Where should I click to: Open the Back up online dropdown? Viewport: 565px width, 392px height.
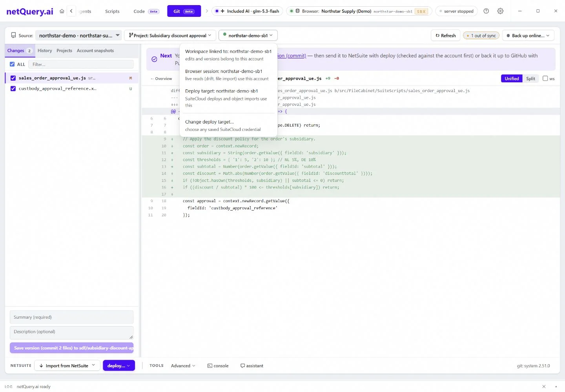[528, 35]
